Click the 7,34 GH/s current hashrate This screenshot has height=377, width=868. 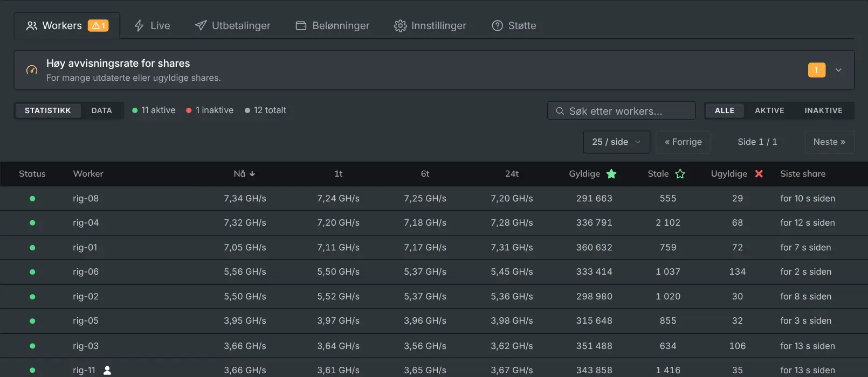(245, 199)
